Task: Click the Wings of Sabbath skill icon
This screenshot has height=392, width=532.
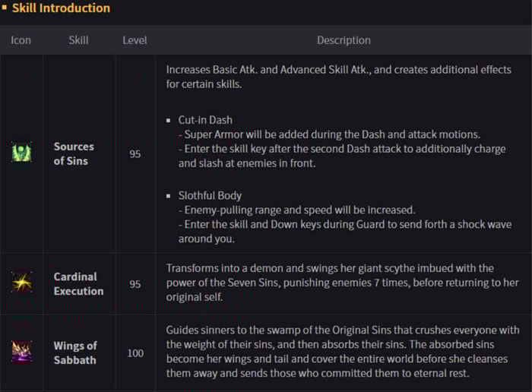Action: pos(22,351)
